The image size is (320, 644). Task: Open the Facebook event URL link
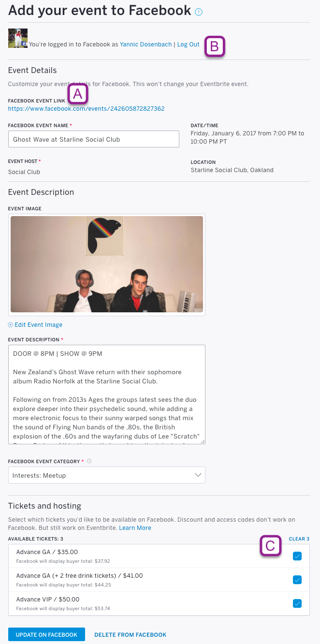click(x=87, y=109)
